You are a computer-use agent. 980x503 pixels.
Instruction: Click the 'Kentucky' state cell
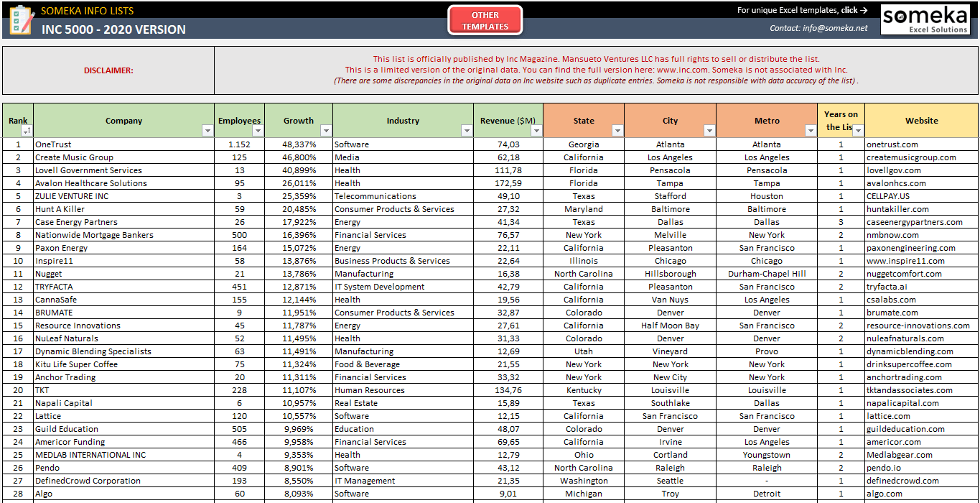point(584,390)
